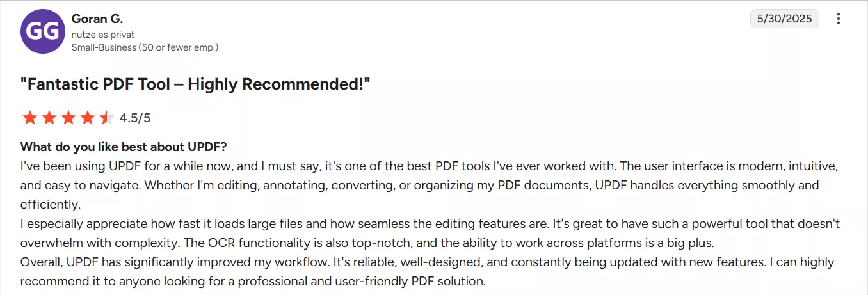Click the 5/30/2025 date badge
The image size is (868, 295).
coord(784,19)
